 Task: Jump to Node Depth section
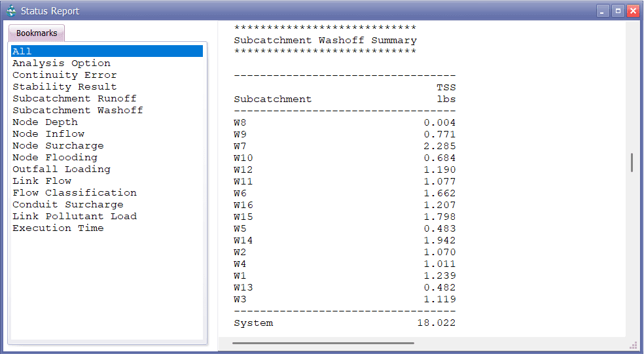(x=45, y=122)
